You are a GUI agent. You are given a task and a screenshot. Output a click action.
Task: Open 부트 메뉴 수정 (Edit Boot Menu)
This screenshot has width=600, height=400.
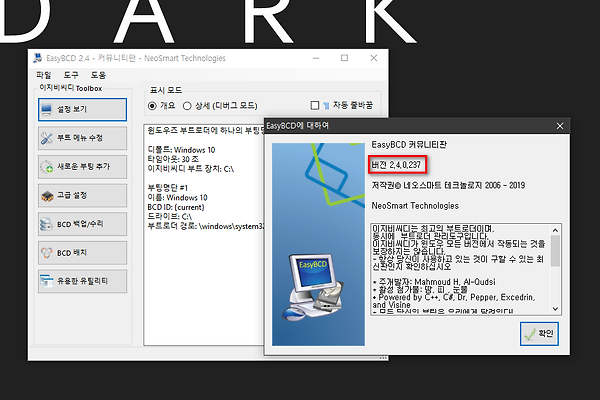83,138
